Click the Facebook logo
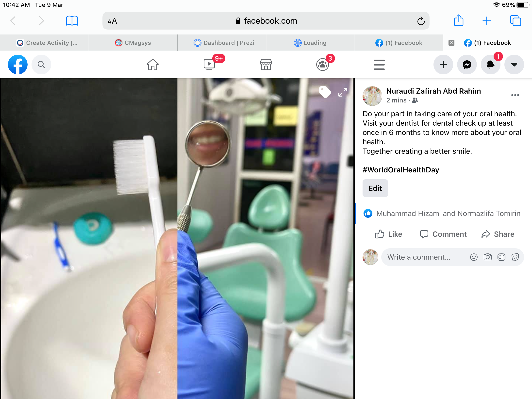532x399 pixels. [x=18, y=65]
